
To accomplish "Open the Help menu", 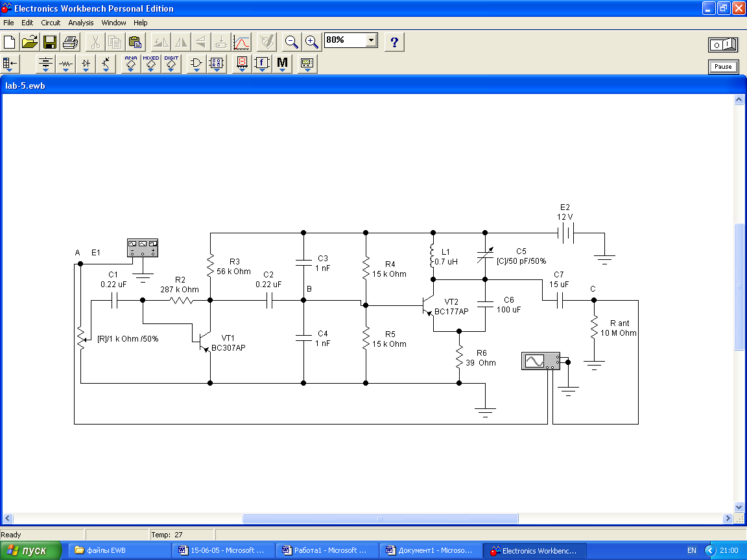I will pos(140,23).
